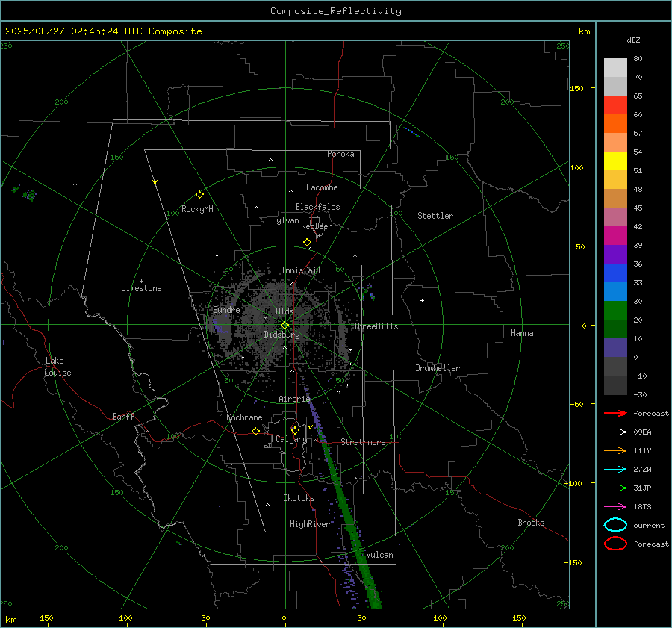Click the yellow diamond marker above Calgary

coord(295,430)
